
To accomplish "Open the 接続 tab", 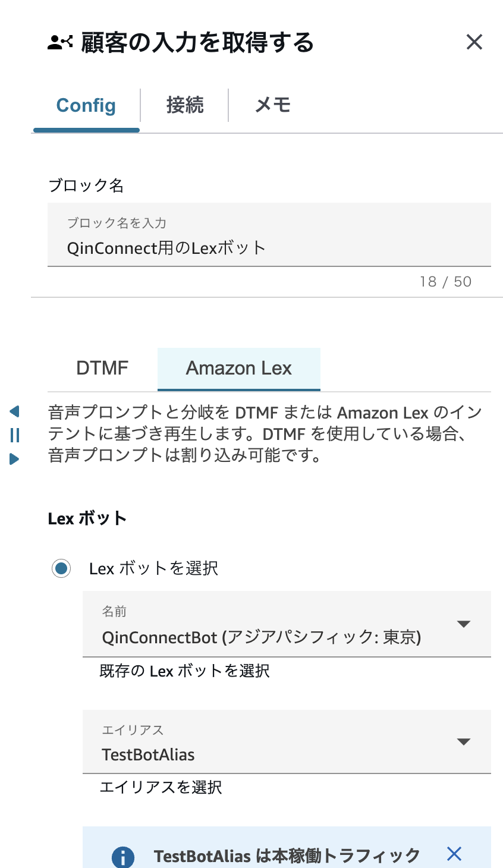I will [x=185, y=105].
